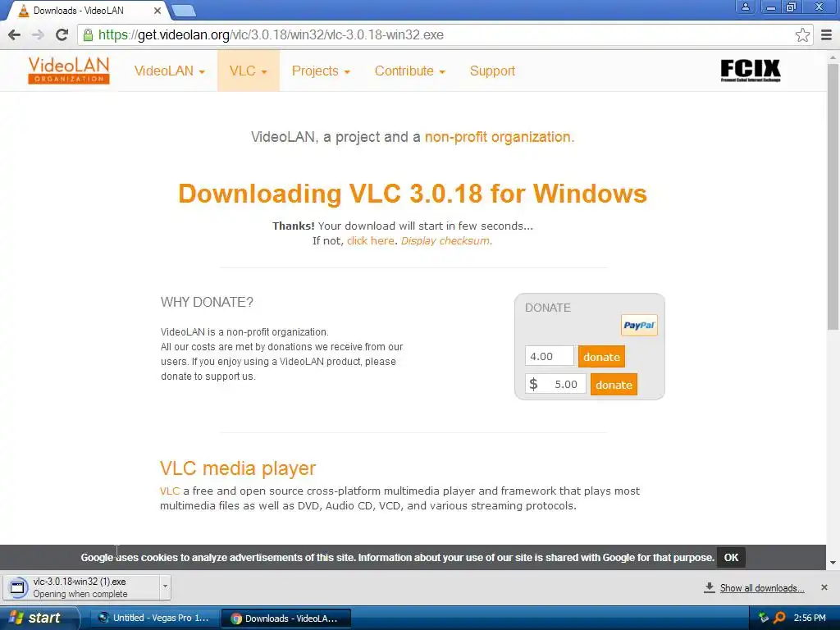The width and height of the screenshot is (840, 630).
Task: Open the Support page
Action: pyautogui.click(x=492, y=71)
